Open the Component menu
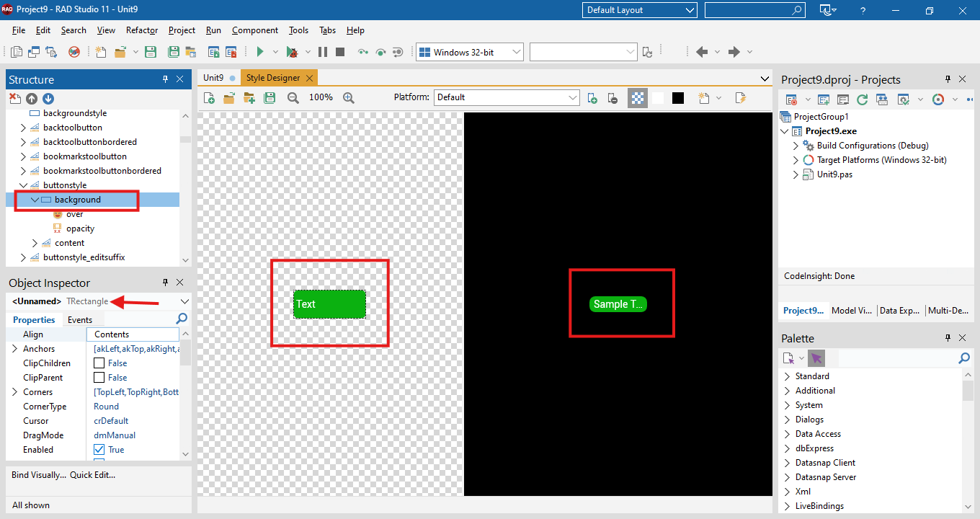 tap(255, 30)
